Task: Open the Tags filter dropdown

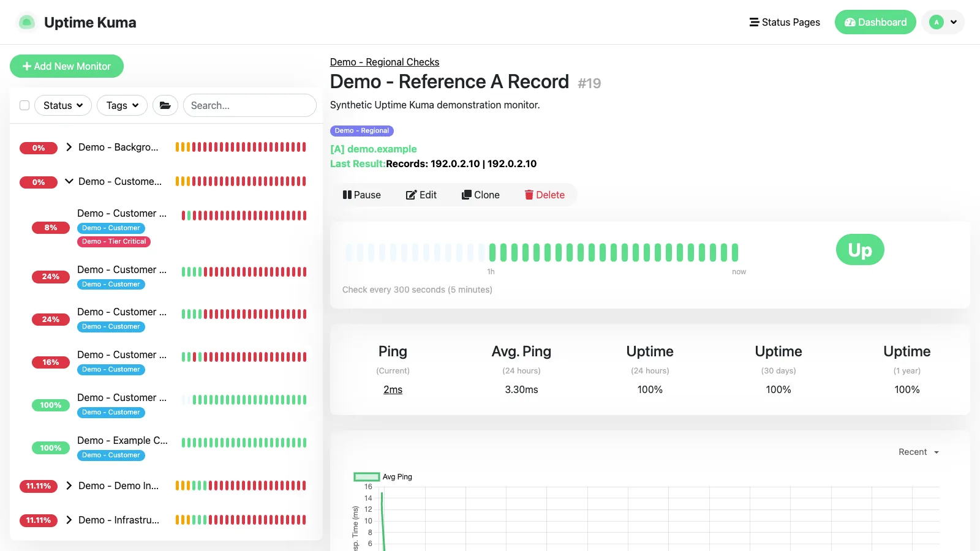Action: 122,105
